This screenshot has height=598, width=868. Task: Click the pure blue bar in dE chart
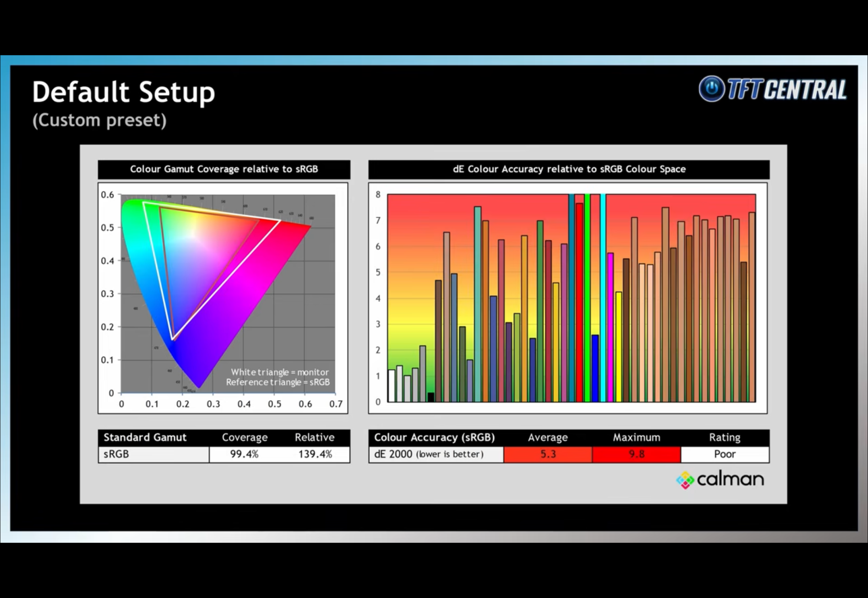tap(595, 369)
